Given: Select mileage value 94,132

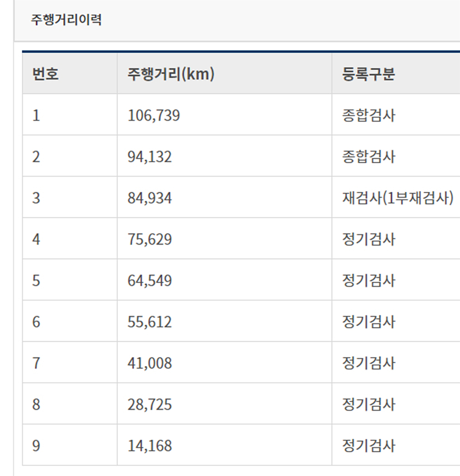Looking at the screenshot, I should (x=150, y=157).
